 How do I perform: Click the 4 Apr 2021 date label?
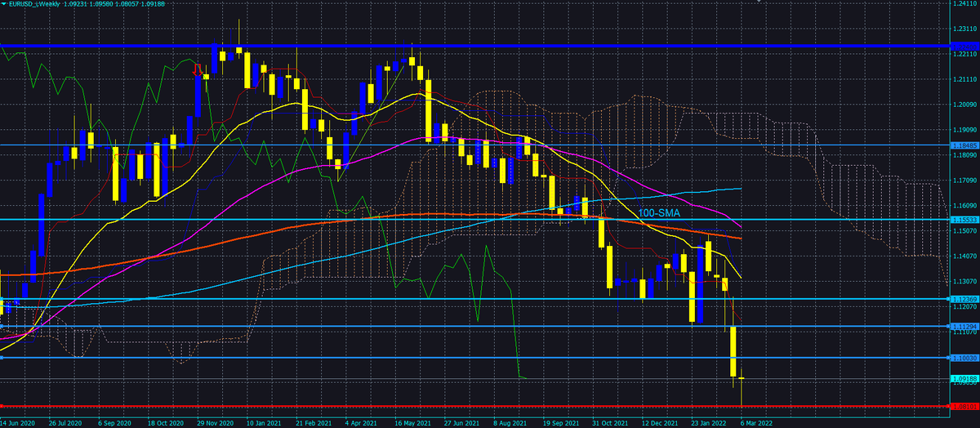coord(362,424)
